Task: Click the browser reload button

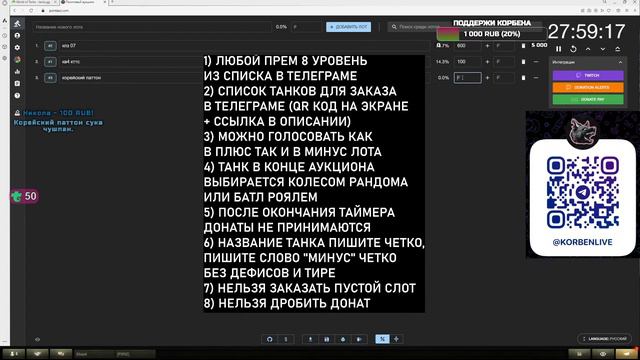Action: tap(31, 11)
